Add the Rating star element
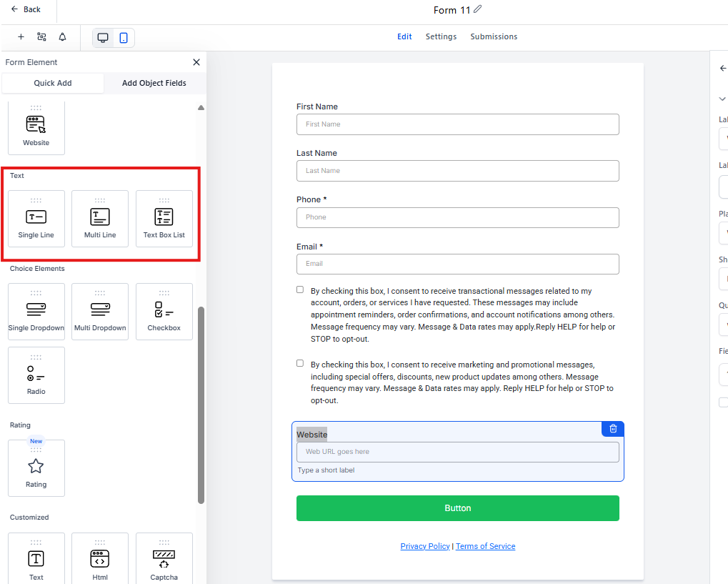728x584 pixels. point(36,468)
